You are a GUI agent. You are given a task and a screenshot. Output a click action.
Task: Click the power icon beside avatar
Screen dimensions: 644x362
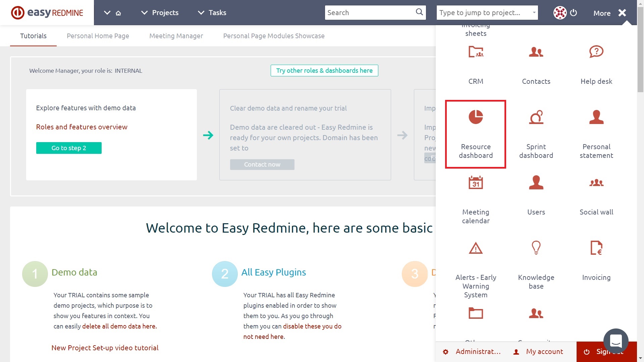coord(574,13)
